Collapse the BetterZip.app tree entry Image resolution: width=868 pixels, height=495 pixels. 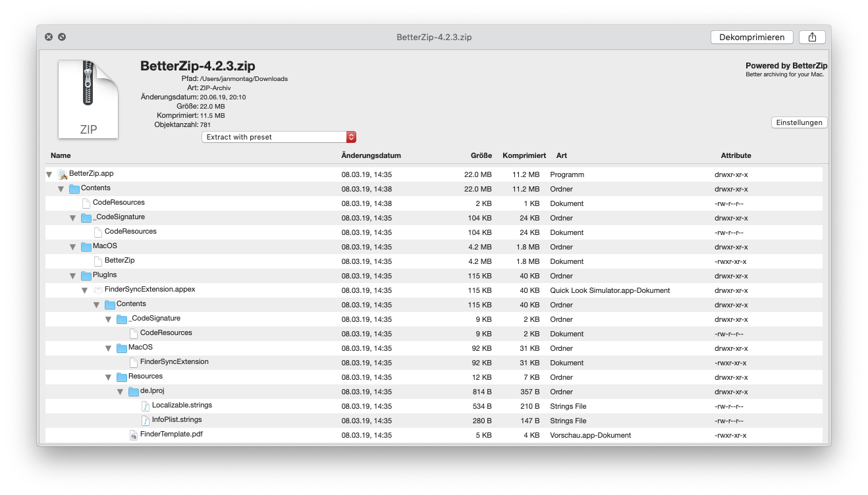click(x=49, y=174)
